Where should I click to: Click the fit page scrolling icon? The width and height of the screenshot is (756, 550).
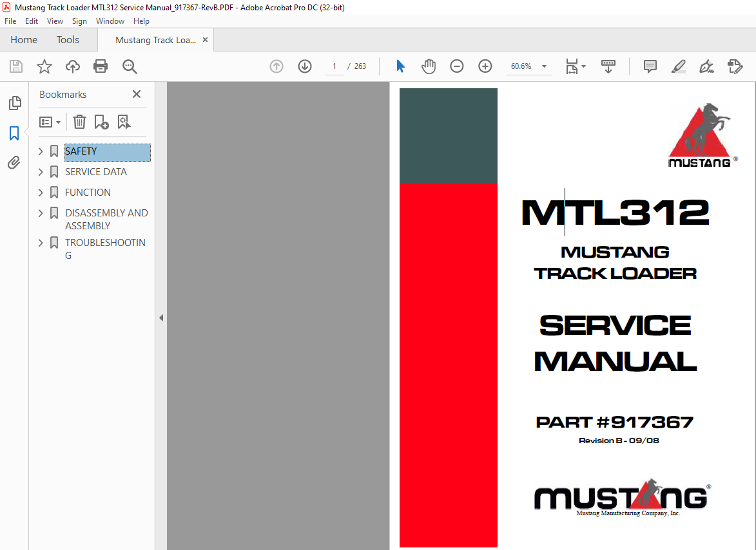pos(572,66)
